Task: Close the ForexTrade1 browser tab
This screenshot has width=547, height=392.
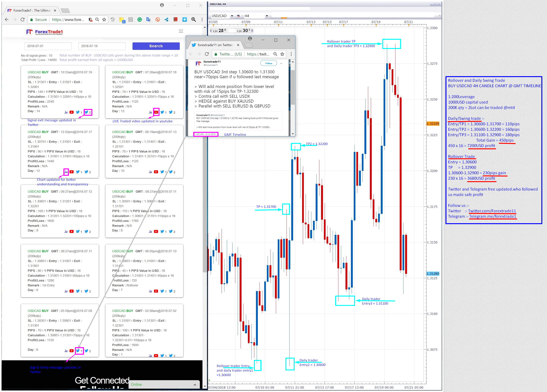Action: tap(55, 11)
